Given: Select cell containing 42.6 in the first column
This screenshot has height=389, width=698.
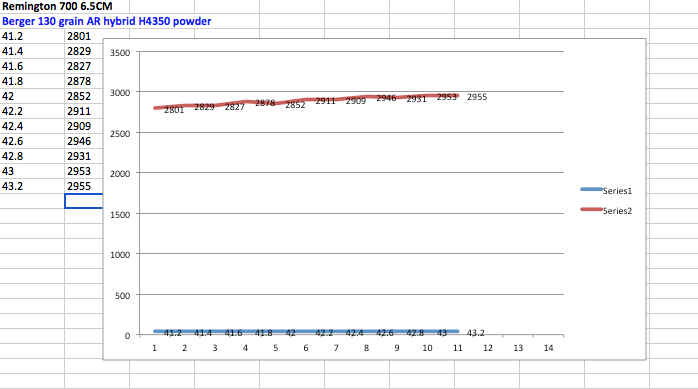Looking at the screenshot, I should (32, 141).
